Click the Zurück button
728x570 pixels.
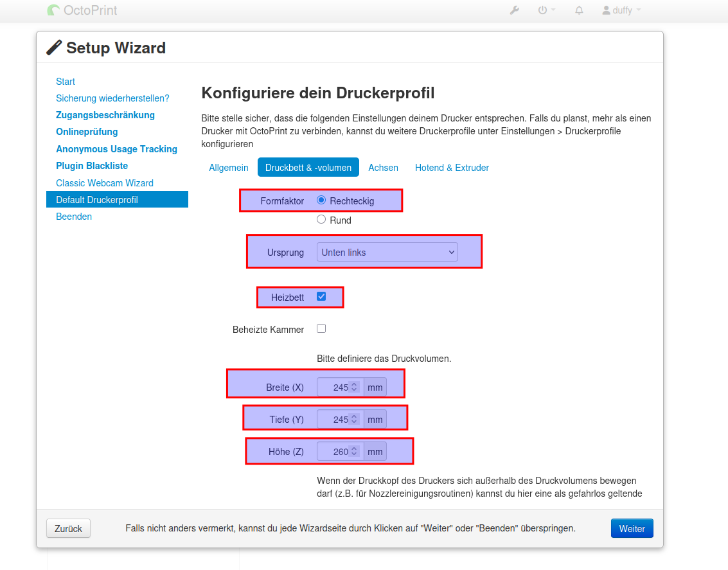(x=68, y=528)
